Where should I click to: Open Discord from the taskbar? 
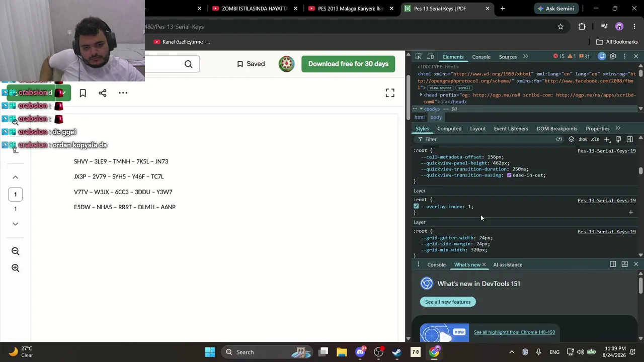click(360, 352)
